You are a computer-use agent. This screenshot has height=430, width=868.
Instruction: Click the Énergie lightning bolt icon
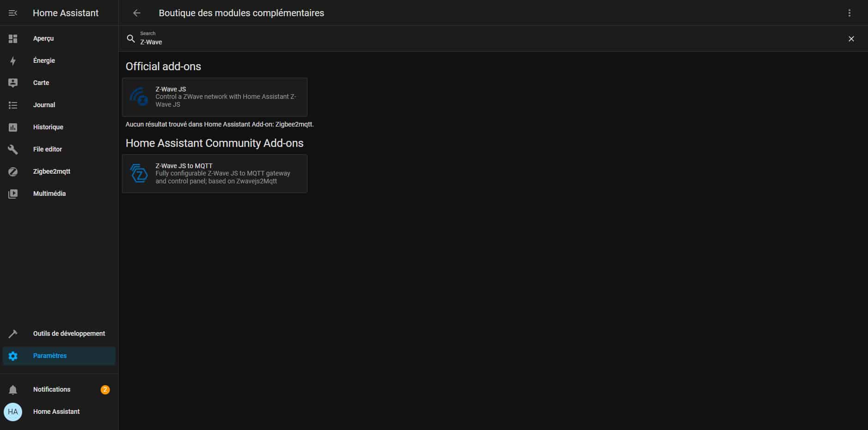pos(13,61)
